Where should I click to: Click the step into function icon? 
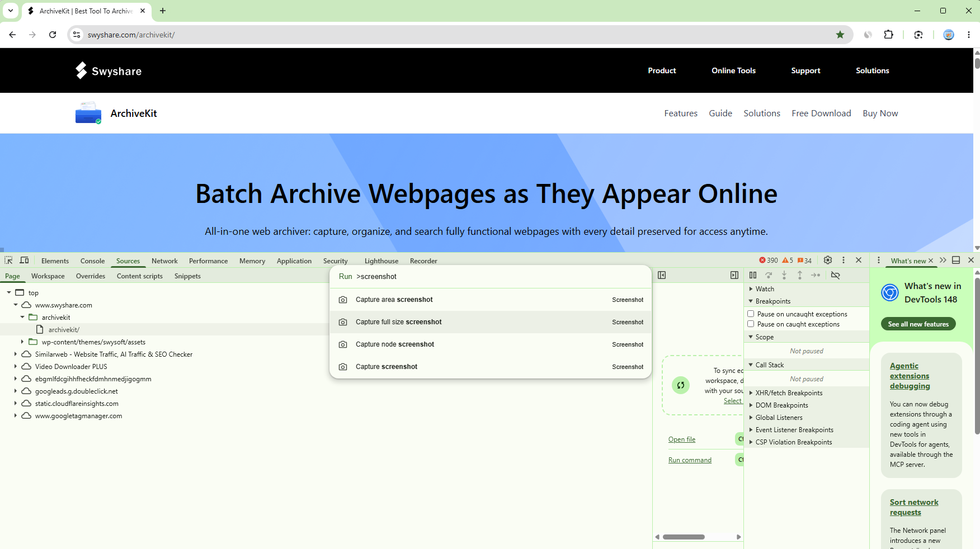pyautogui.click(x=784, y=275)
